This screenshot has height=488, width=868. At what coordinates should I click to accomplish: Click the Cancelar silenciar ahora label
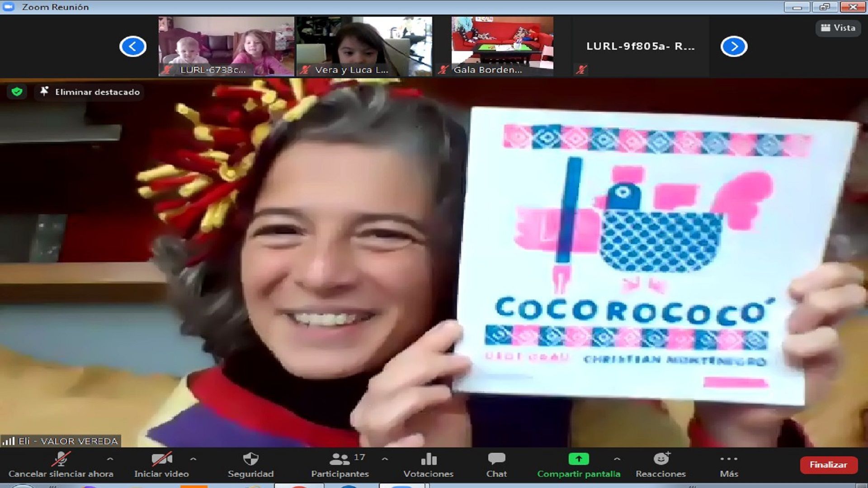tap(61, 474)
